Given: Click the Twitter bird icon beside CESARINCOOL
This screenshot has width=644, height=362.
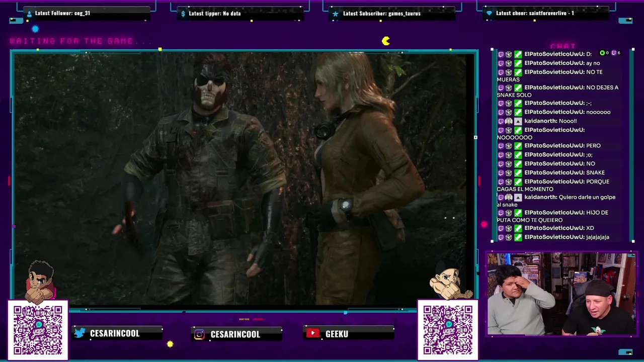Looking at the screenshot, I should (80, 333).
